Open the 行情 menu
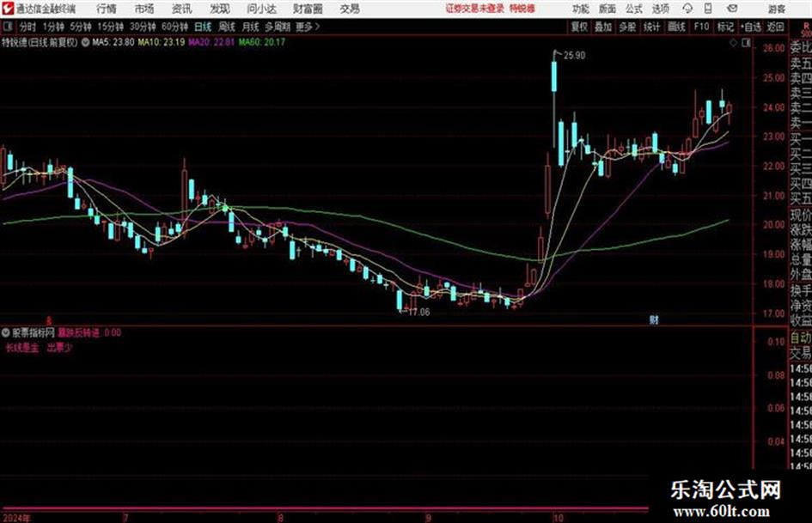812x523 pixels. 107,9
